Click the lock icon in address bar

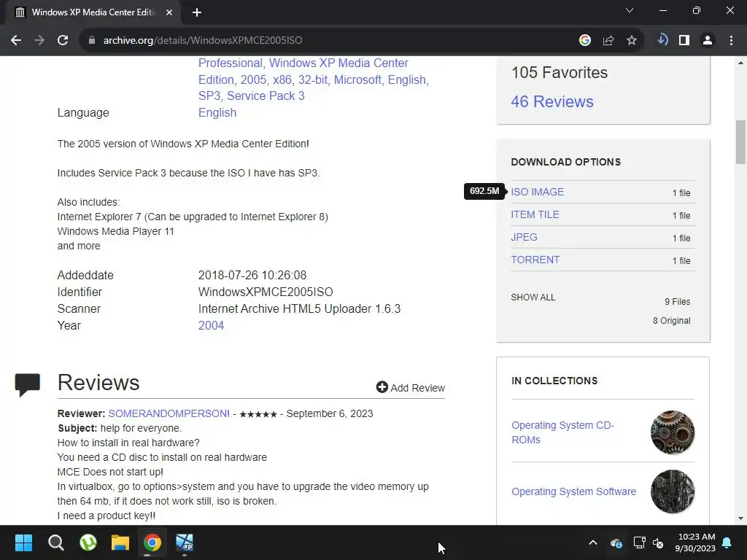92,41
